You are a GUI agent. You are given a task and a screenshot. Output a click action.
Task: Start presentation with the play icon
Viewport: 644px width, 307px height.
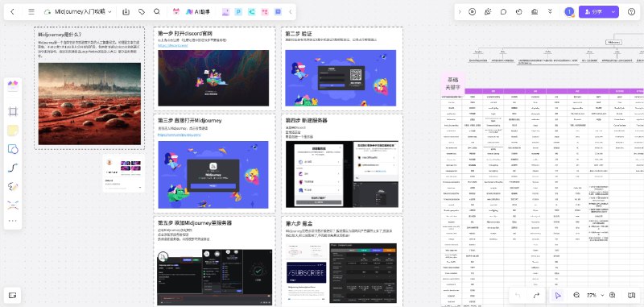[x=473, y=12]
